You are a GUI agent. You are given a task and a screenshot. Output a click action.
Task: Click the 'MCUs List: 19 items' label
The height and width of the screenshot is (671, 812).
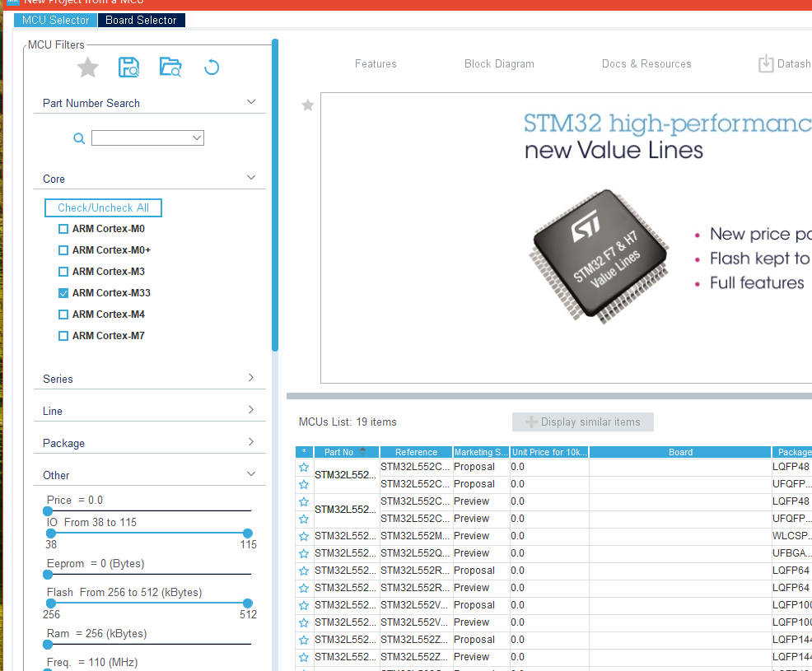pyautogui.click(x=348, y=422)
